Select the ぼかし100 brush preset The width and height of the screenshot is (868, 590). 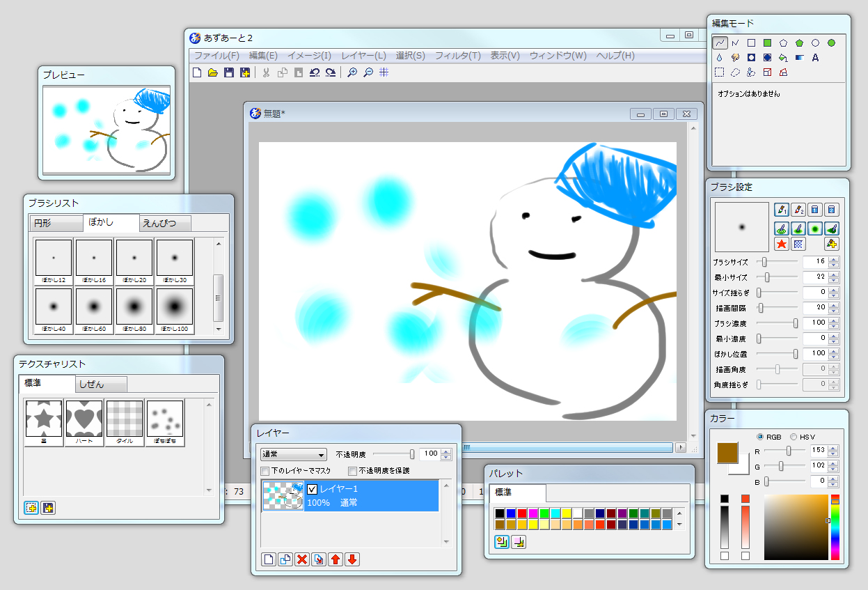[x=174, y=309]
